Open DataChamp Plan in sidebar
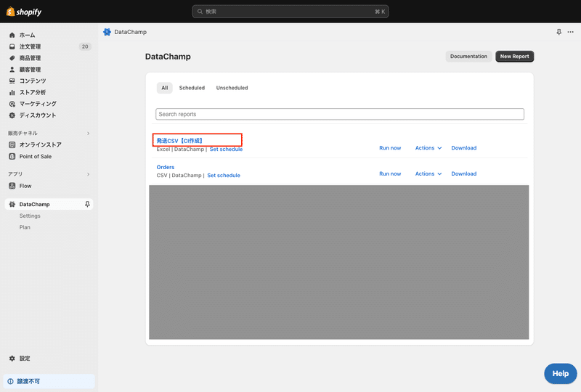This screenshot has width=581, height=392. point(25,227)
